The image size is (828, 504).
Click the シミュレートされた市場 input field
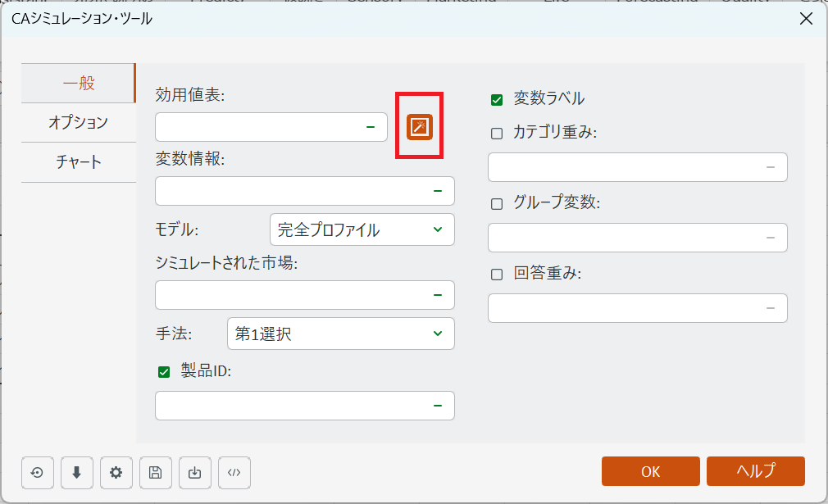(291, 295)
